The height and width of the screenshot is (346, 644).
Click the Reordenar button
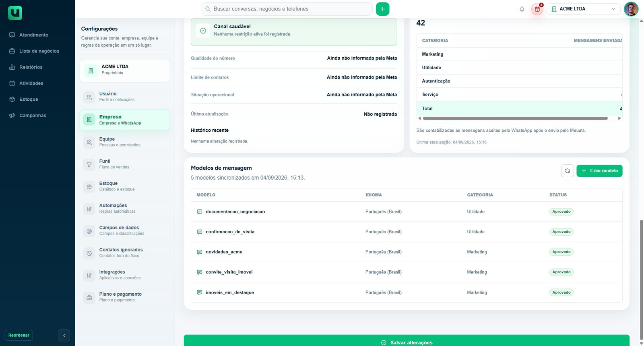(19, 335)
